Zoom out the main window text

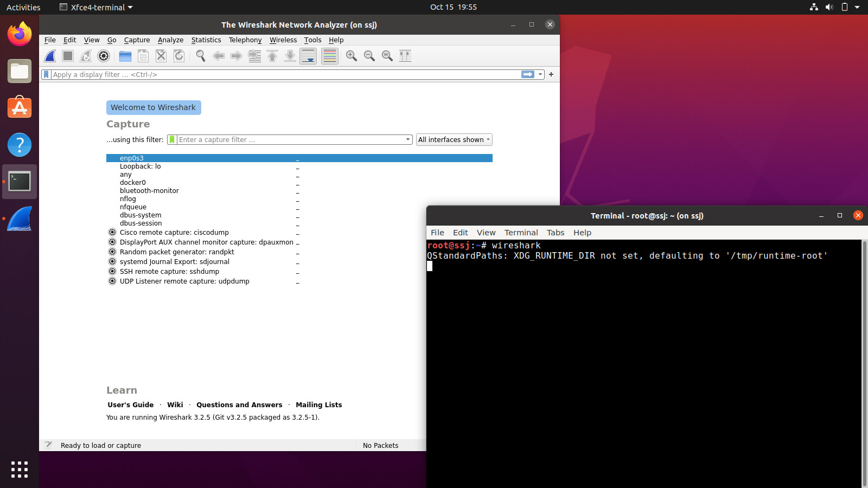pyautogui.click(x=369, y=56)
